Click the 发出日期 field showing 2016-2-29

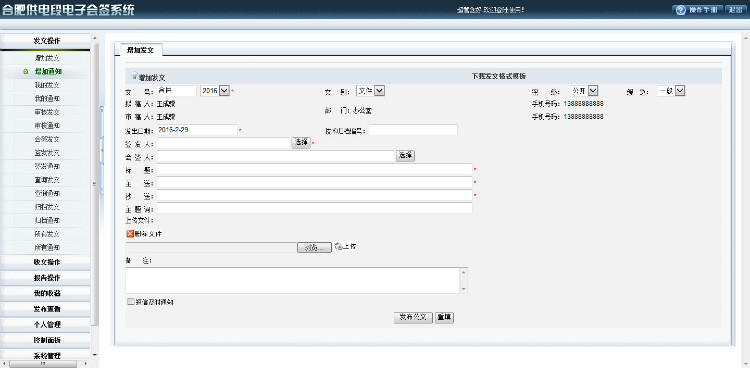pyautogui.click(x=197, y=130)
